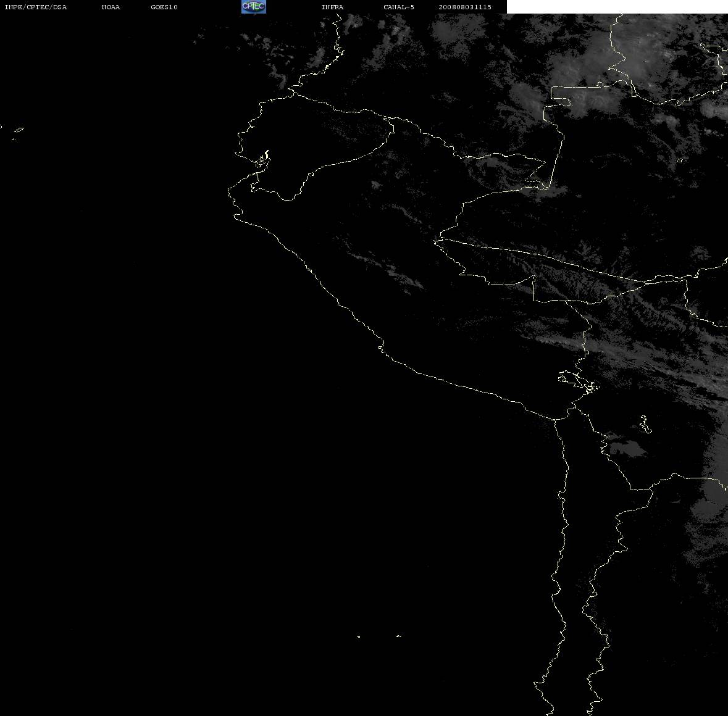The height and width of the screenshot is (716, 728).
Task: Click the 200808031115 timestamp
Action: coord(465,7)
